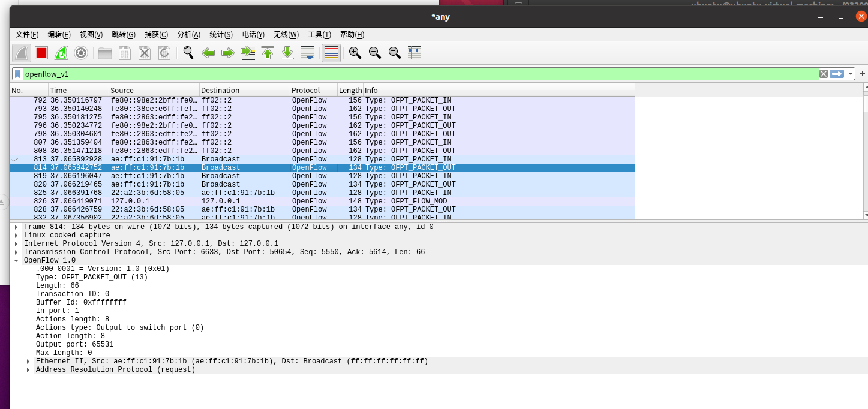Select packet 826 OFPT_FLOW_MOD row
The width and height of the screenshot is (868, 409).
tap(323, 201)
